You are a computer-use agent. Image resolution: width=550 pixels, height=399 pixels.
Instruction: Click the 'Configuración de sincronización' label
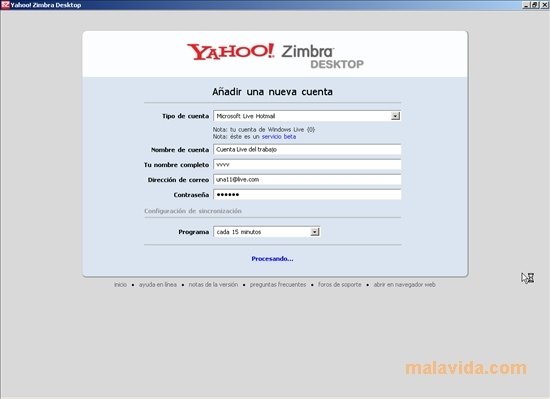[193, 211]
